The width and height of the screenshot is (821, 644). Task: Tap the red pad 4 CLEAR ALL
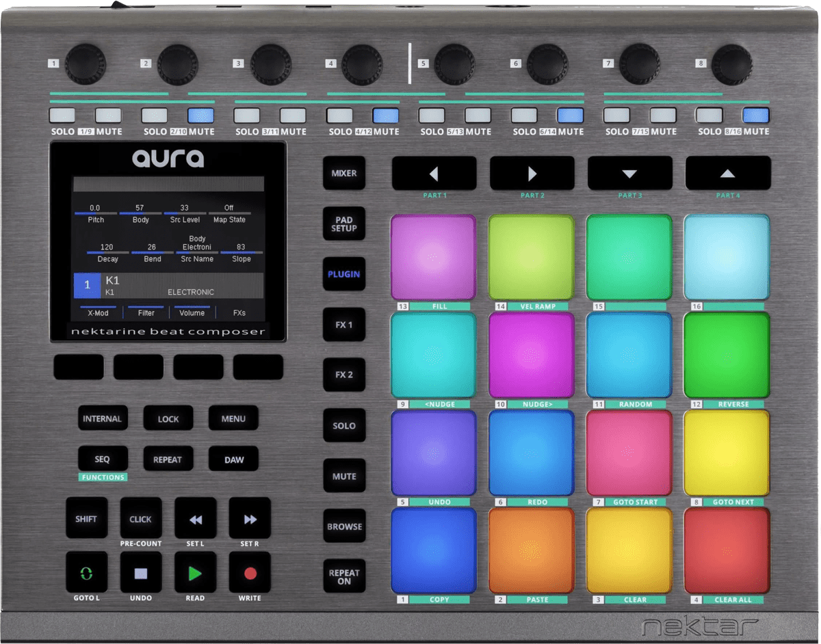[727, 551]
